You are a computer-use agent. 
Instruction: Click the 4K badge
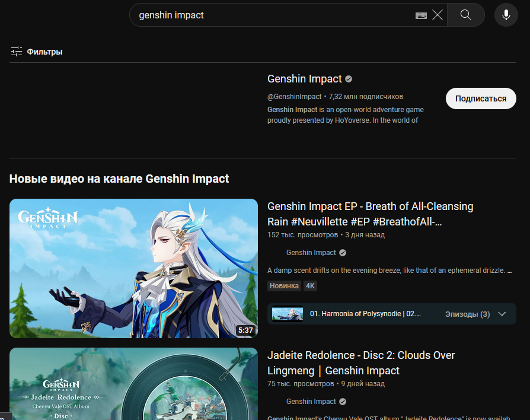[x=310, y=286]
